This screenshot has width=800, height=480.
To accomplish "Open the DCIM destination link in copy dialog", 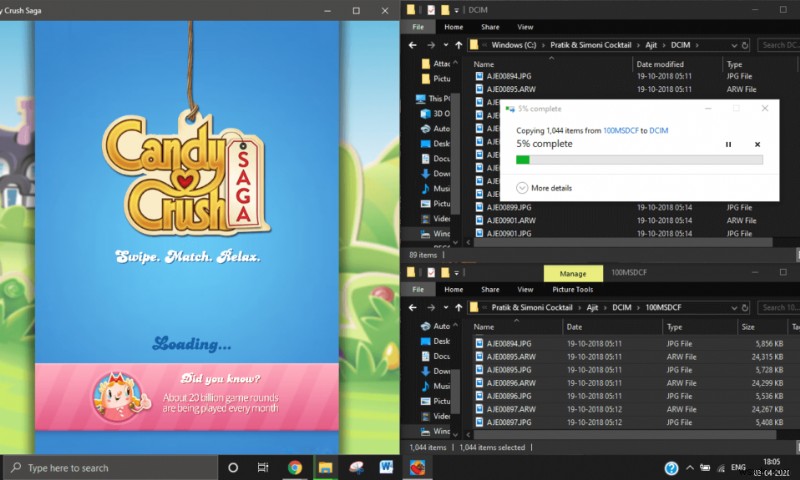I will pos(660,130).
